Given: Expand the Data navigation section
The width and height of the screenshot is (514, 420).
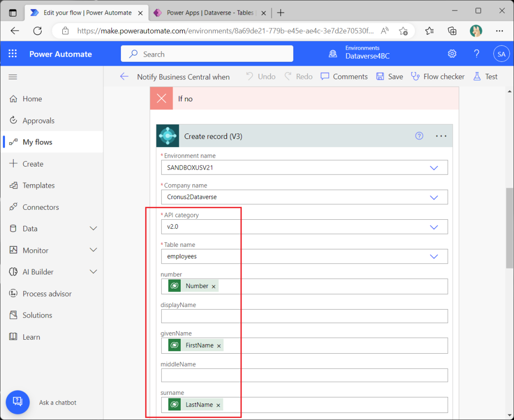Looking at the screenshot, I should (93, 228).
